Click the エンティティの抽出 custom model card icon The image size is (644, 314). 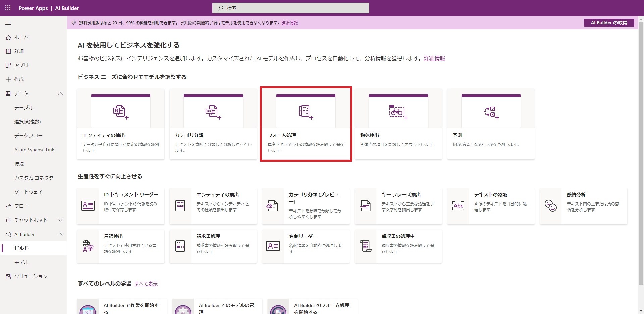121,112
